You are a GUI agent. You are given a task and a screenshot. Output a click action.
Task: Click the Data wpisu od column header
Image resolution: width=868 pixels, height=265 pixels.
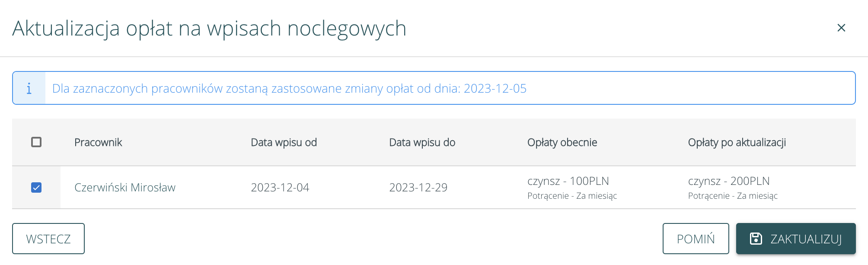(284, 142)
